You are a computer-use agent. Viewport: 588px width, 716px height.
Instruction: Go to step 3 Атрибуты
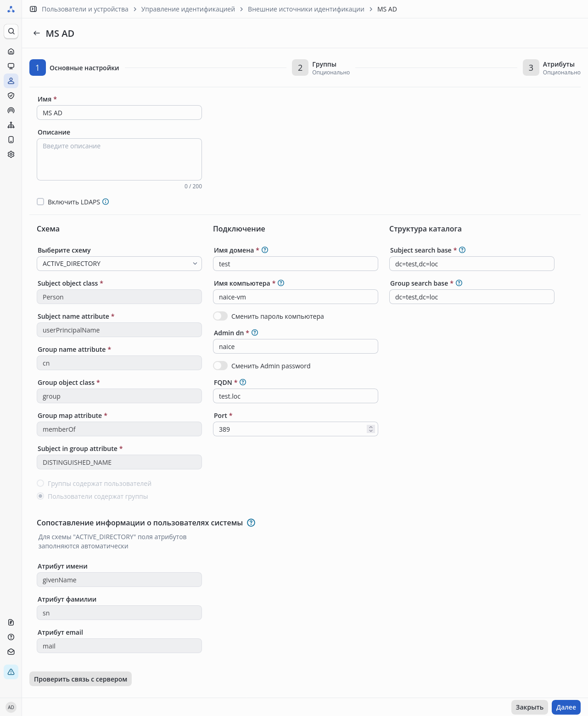click(x=531, y=68)
